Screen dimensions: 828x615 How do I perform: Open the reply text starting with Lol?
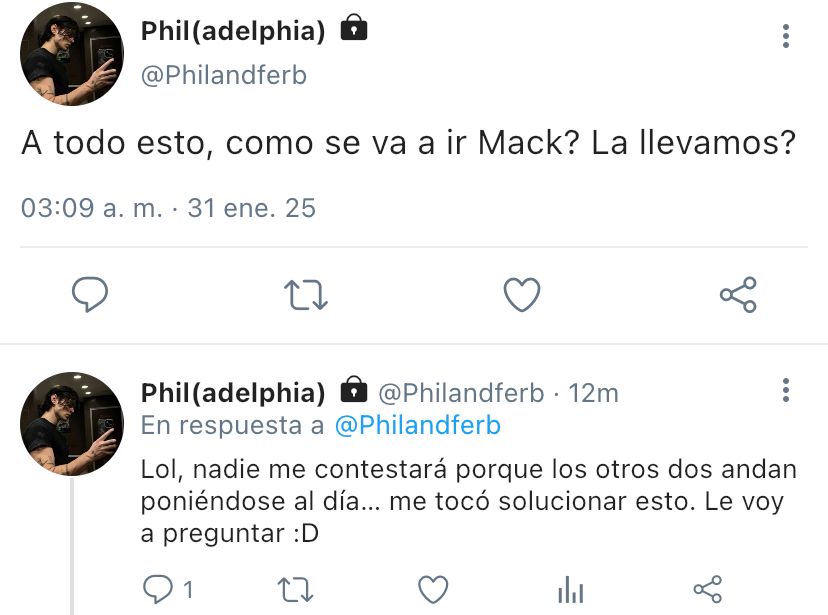[x=468, y=502]
